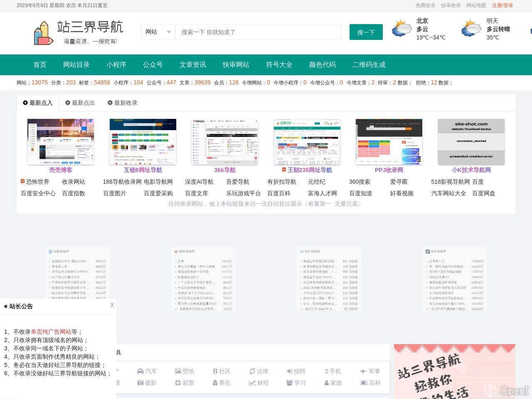Click the 站三界导航 pencil logo
The height and width of the screenshot is (399, 532).
(43, 32)
